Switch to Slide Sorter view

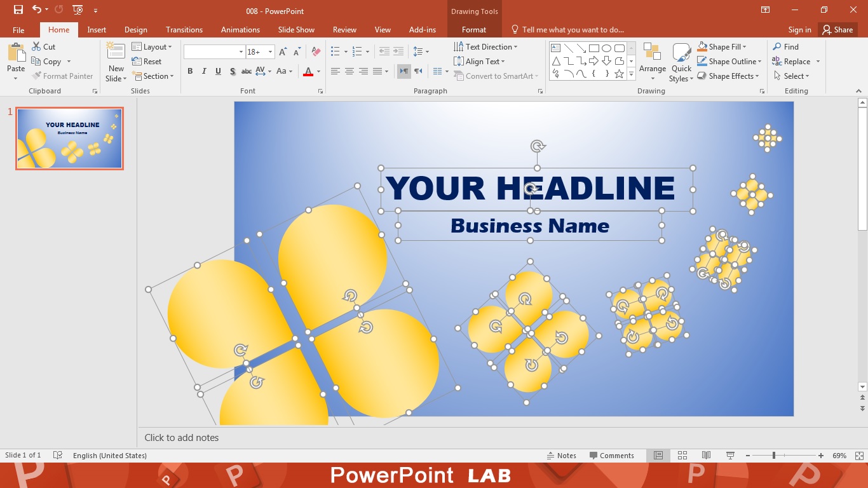[x=682, y=456]
